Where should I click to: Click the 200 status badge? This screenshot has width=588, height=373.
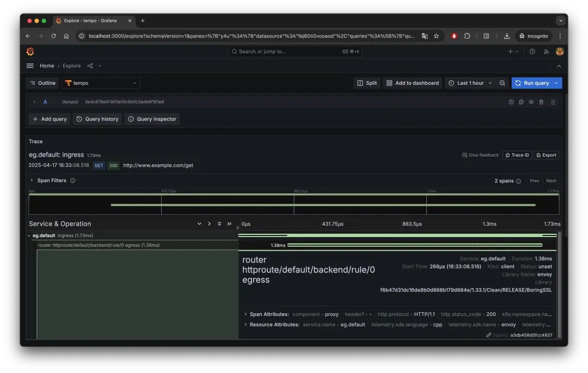(113, 165)
